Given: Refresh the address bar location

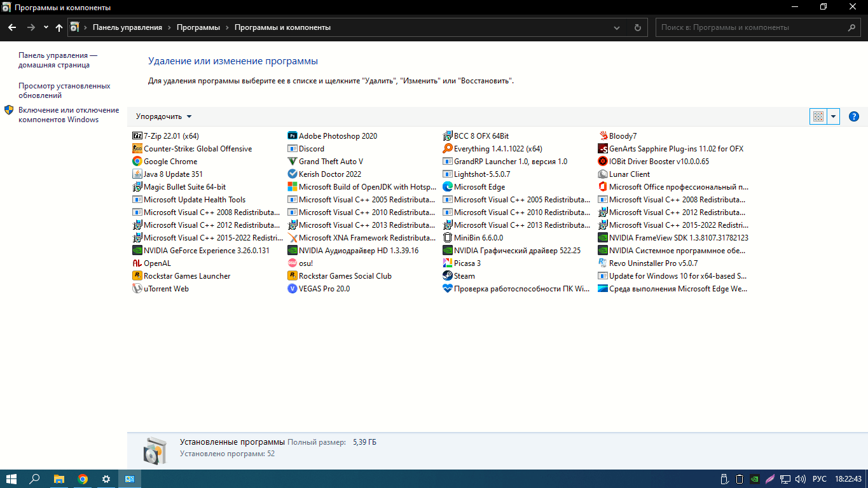Looking at the screenshot, I should coord(638,27).
